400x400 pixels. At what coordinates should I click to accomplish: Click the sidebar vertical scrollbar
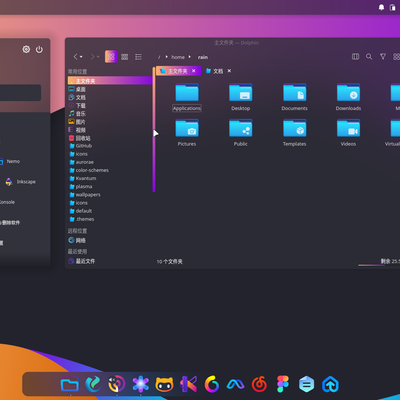coord(154,129)
